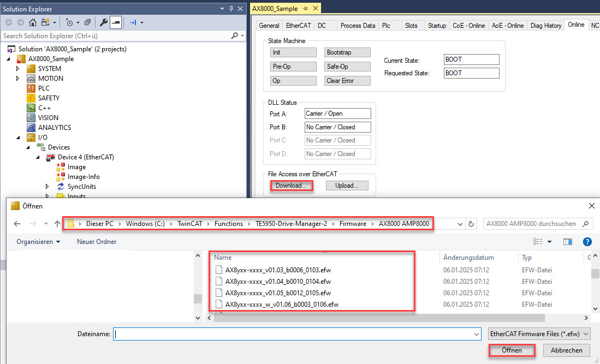Image resolution: width=600 pixels, height=364 pixels.
Task: Click the Abbrechen button in the file dialog
Action: [x=566, y=350]
